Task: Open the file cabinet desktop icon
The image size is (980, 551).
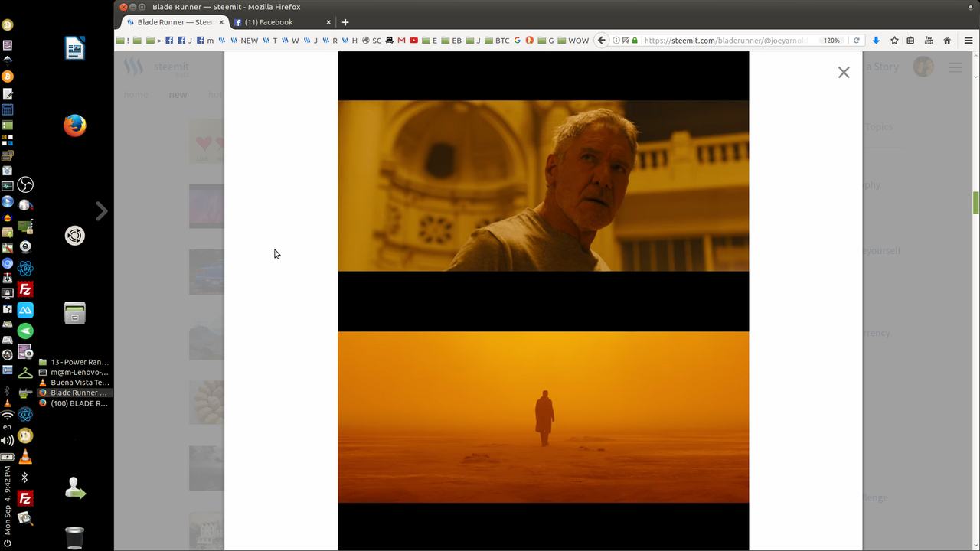Action: point(74,312)
